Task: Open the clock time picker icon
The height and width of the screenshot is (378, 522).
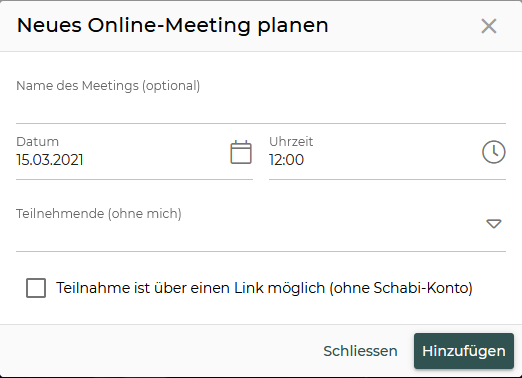Action: (x=494, y=152)
